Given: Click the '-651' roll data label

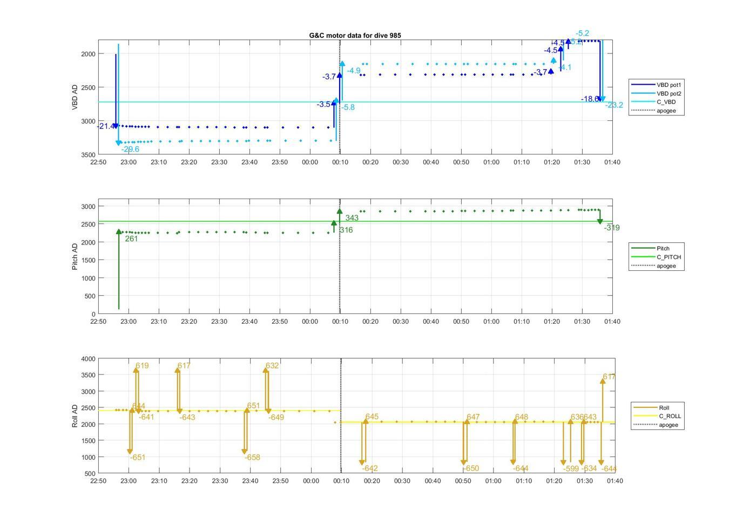Looking at the screenshot, I should pyautogui.click(x=138, y=458).
